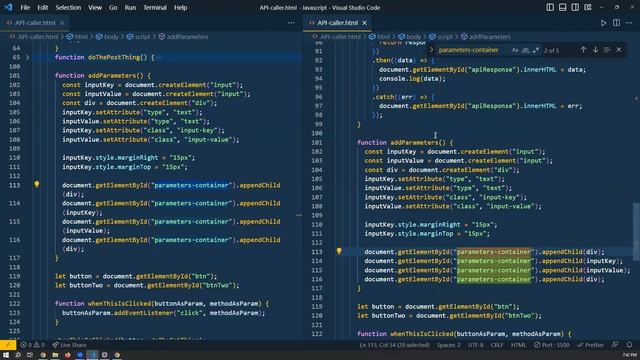Open the View menu
The width and height of the screenshot is (640, 360).
(95, 7)
